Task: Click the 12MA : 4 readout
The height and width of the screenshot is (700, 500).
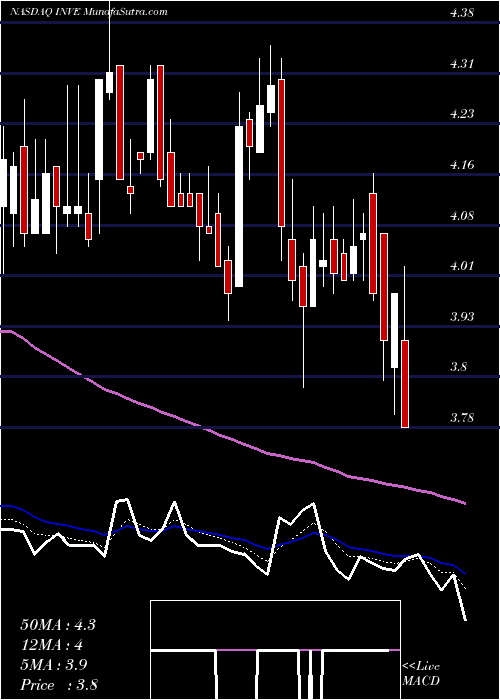Action: [x=52, y=645]
